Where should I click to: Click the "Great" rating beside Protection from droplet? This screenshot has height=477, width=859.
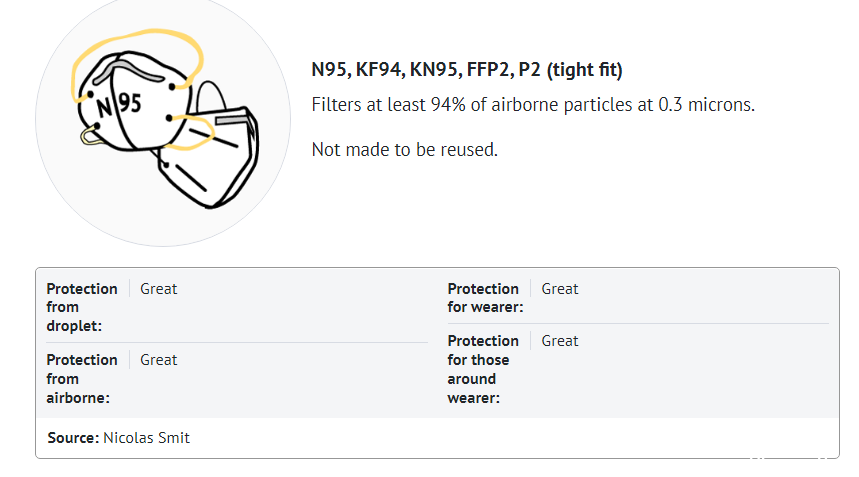158,289
